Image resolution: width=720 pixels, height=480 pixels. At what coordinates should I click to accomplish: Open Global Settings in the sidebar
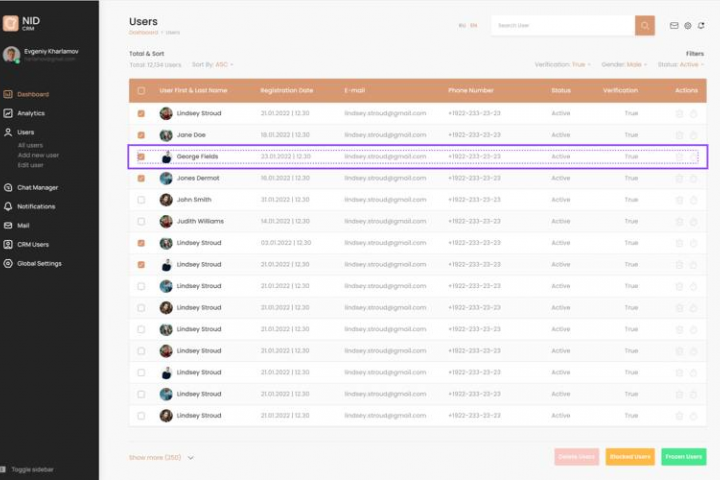[x=33, y=264]
